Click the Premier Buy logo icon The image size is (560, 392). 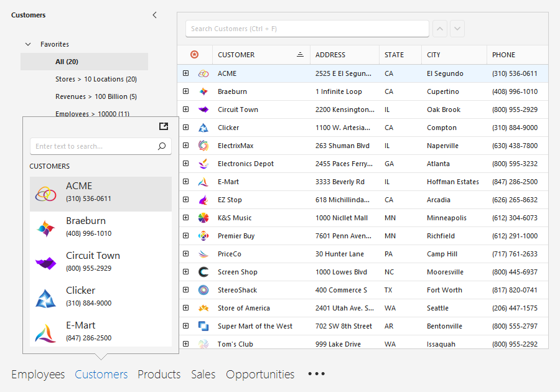click(x=203, y=236)
